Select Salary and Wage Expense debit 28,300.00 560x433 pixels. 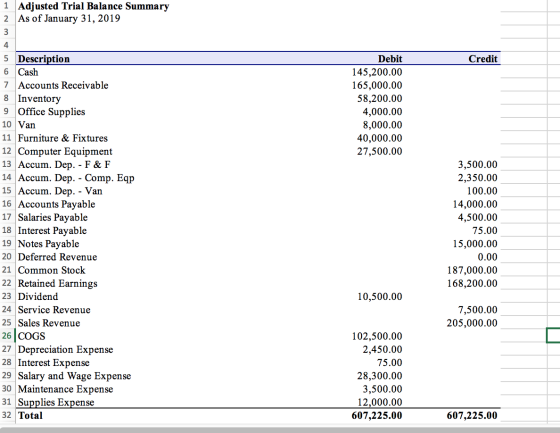tap(380, 376)
